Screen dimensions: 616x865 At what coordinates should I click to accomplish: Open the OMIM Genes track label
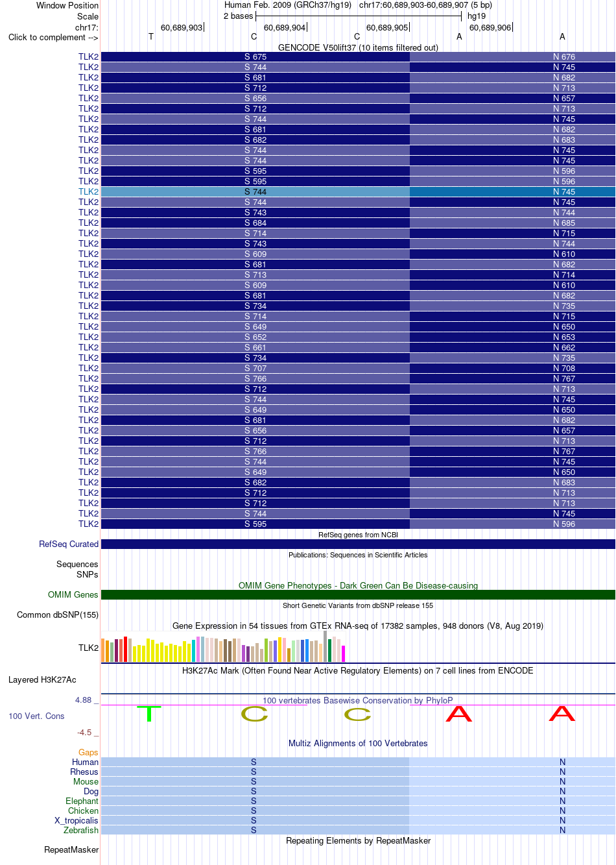pyautogui.click(x=73, y=595)
